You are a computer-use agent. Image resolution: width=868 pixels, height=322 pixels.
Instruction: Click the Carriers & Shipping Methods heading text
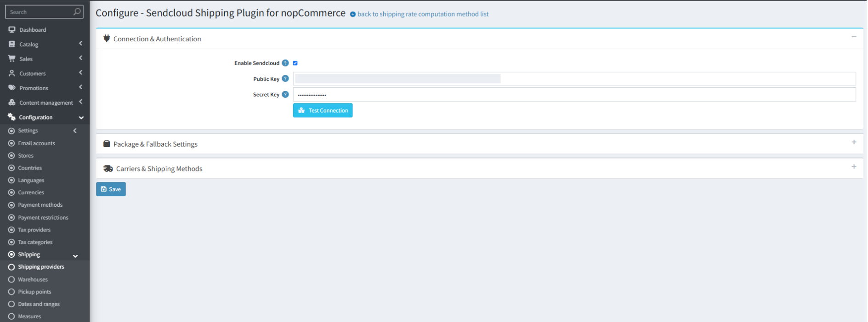pos(159,169)
